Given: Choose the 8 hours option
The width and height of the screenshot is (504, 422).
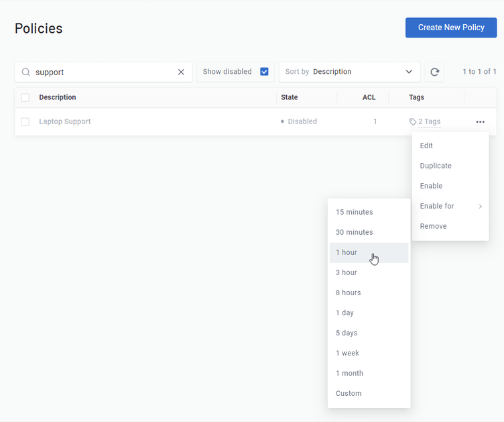Looking at the screenshot, I should click(369, 293).
